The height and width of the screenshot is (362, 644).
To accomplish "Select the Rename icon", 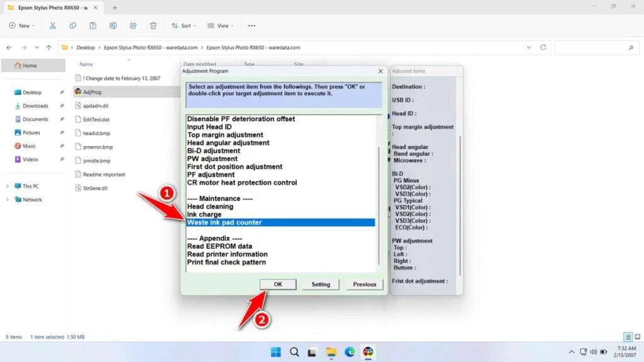I will pos(113,25).
